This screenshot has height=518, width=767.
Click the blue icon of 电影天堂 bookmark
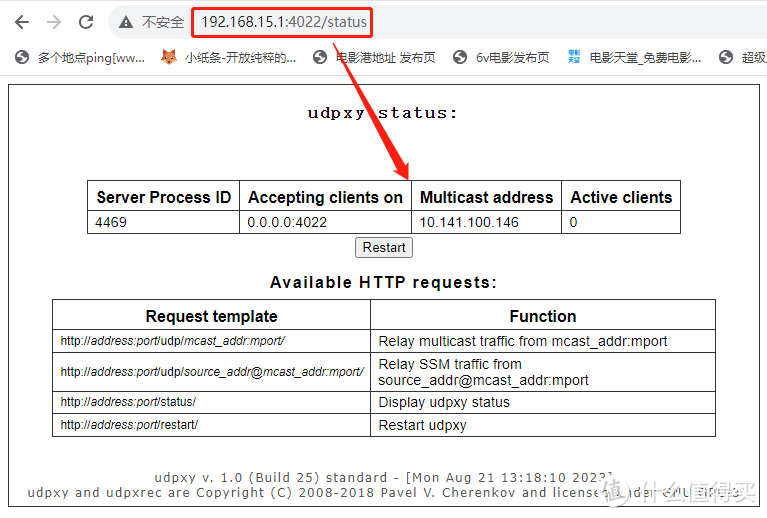pyautogui.click(x=574, y=57)
